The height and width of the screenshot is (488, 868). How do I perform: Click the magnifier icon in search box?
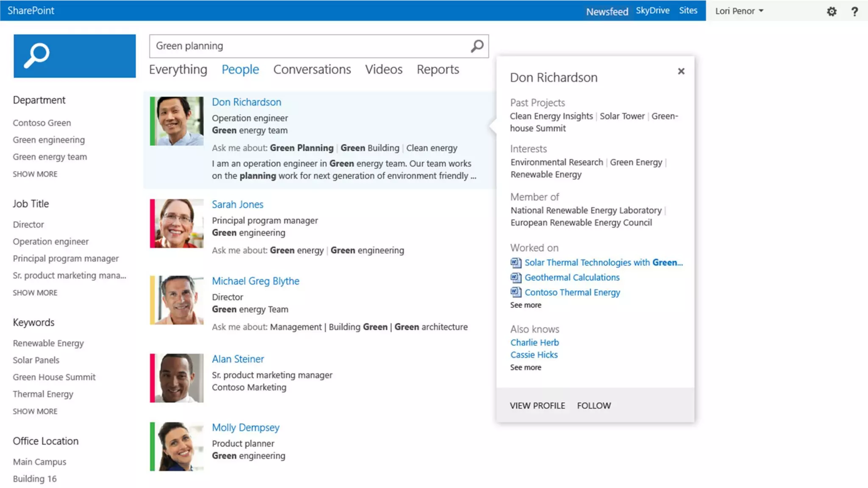[x=477, y=46]
